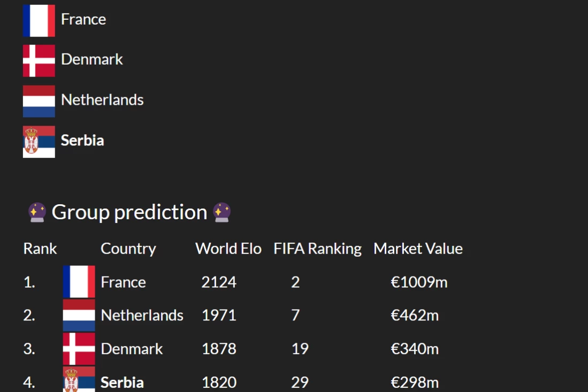
Task: Select the France name in the team list
Action: pos(83,19)
